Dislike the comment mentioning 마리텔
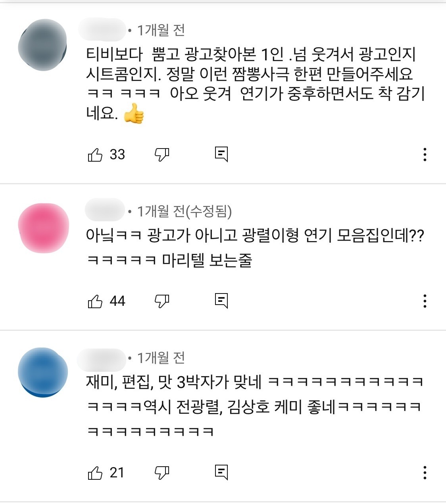Viewport: 446px width, 504px height. [x=162, y=301]
